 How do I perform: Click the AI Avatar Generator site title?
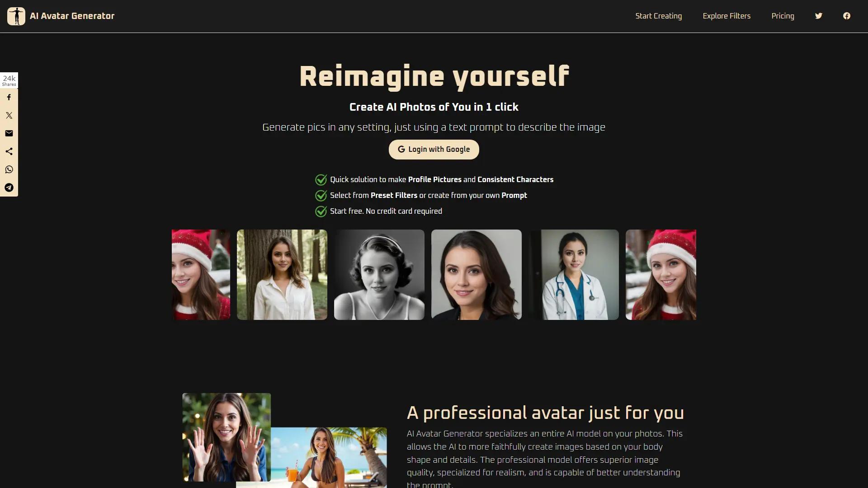tap(72, 16)
